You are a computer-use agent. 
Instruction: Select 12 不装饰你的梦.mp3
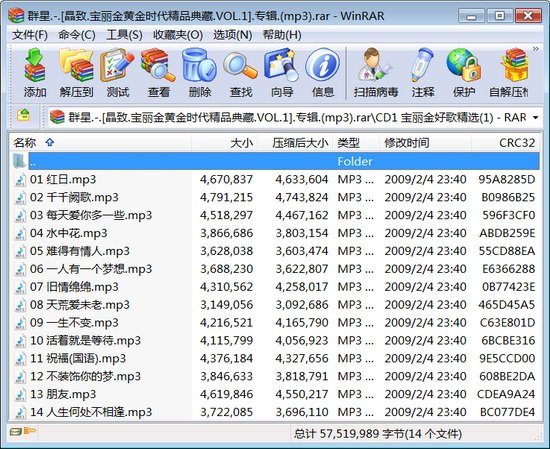coord(275,376)
